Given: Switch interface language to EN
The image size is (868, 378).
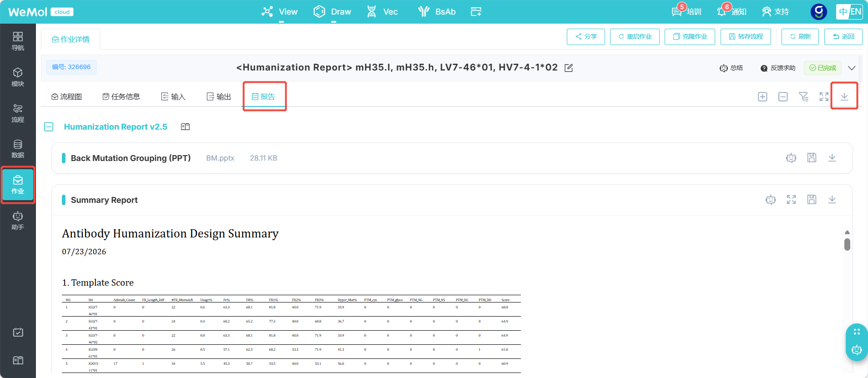Looking at the screenshot, I should (x=856, y=12).
